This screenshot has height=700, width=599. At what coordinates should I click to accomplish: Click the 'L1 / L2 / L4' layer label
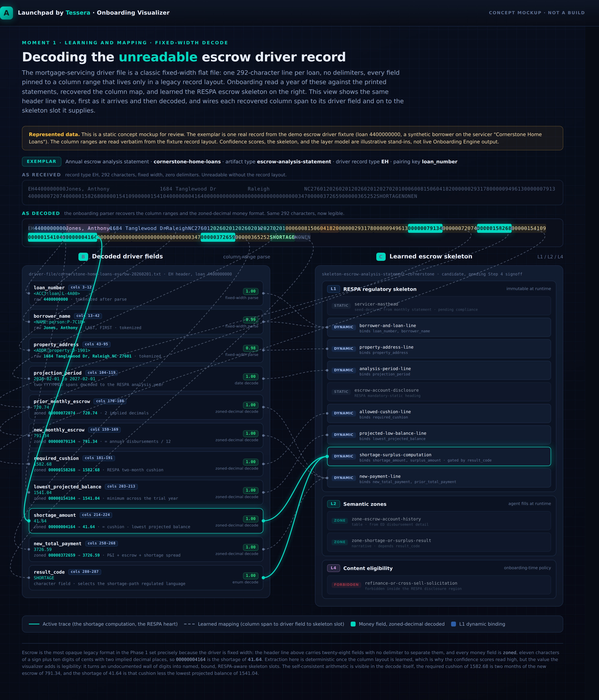550,257
